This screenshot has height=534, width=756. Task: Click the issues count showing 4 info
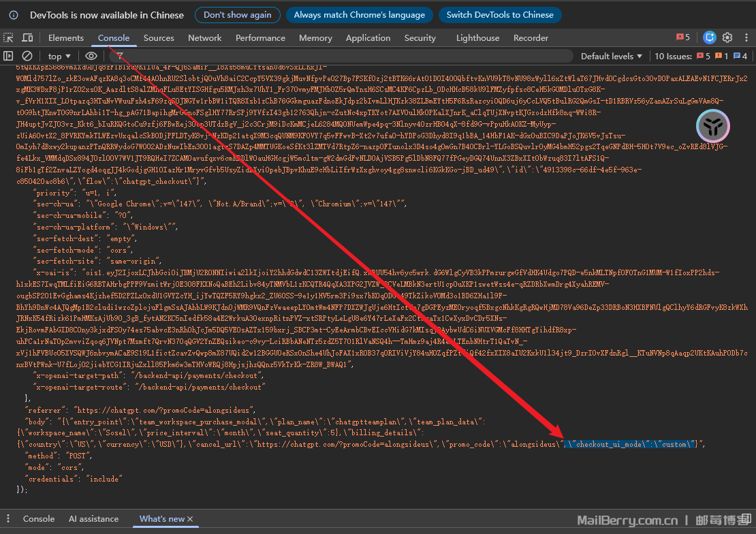click(740, 56)
